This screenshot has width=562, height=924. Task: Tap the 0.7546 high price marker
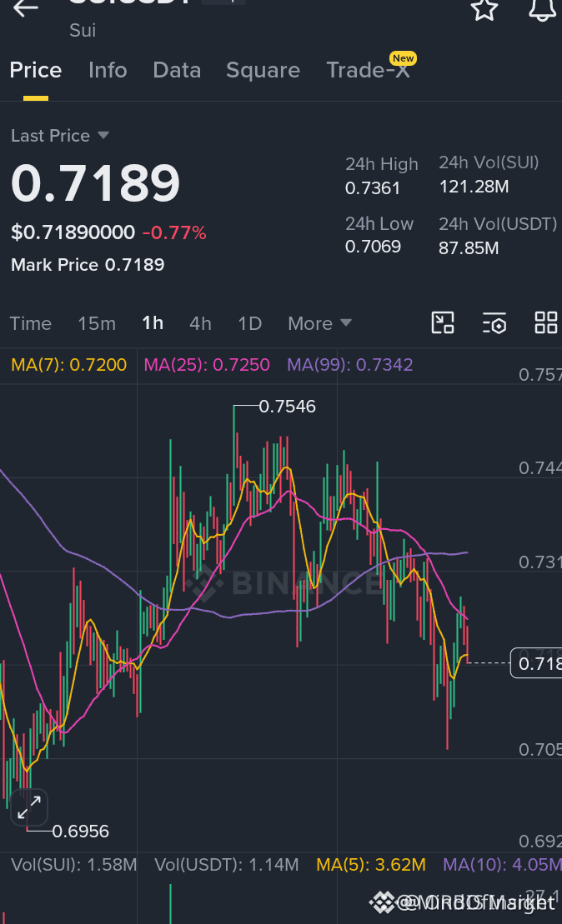tap(287, 407)
